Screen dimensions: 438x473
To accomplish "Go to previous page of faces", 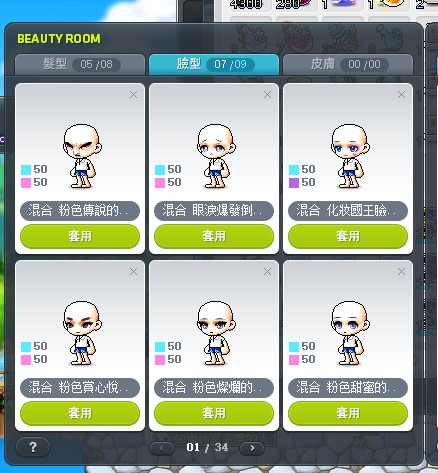I will 162,448.
